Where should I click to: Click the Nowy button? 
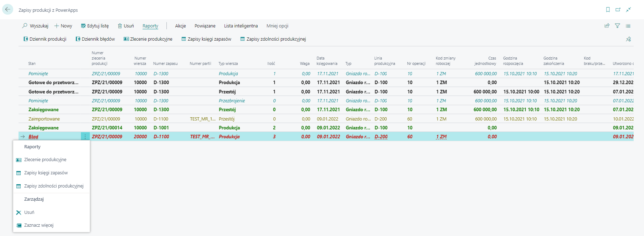(x=63, y=26)
